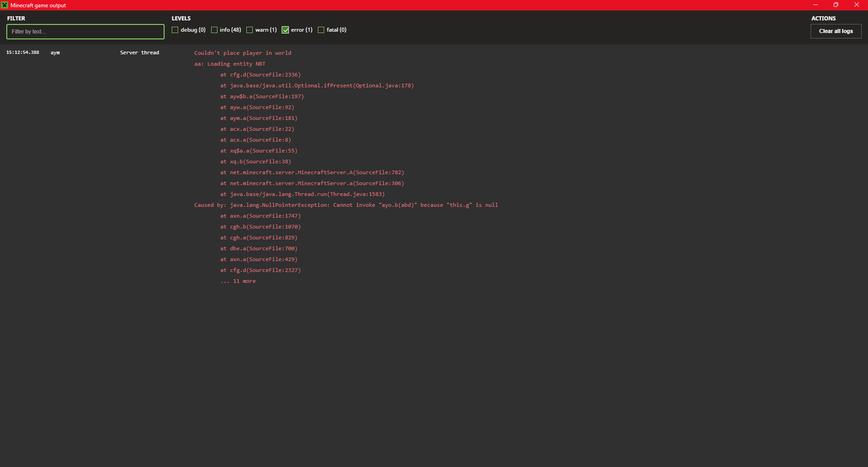This screenshot has height=467, width=868.
Task: Click the 15:12:54.388 timestamp entry
Action: (x=23, y=52)
